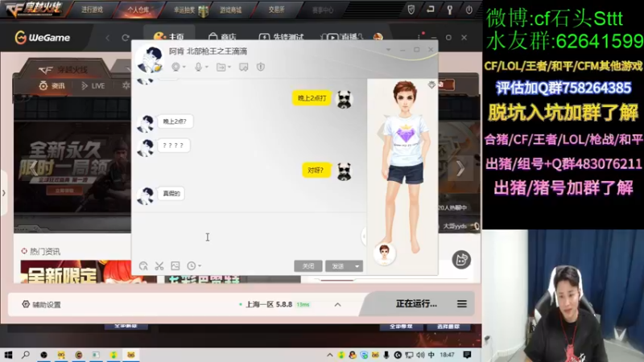Click the QQ penguin icon in system tray
Screen dimensions: 644x362
pos(353,355)
